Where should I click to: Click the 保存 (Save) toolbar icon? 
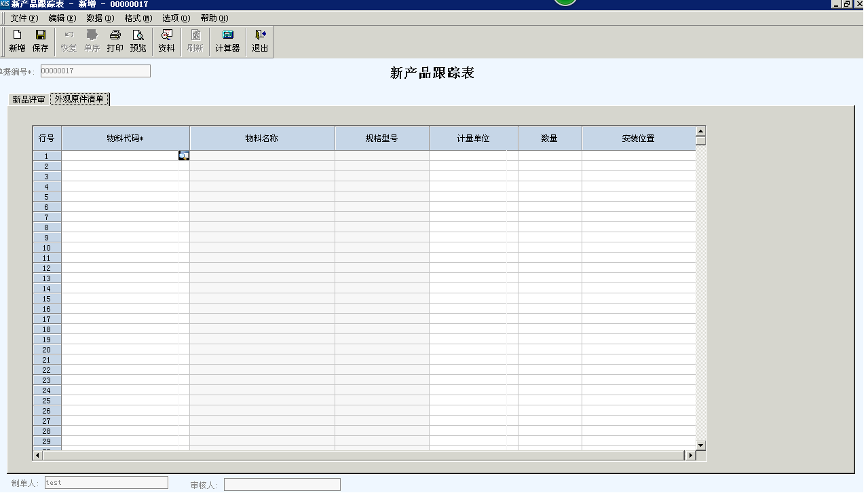[41, 41]
